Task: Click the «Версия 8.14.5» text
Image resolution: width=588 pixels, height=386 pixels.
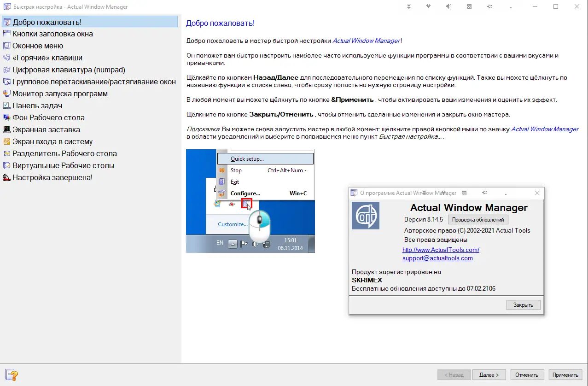Action: coord(424,219)
